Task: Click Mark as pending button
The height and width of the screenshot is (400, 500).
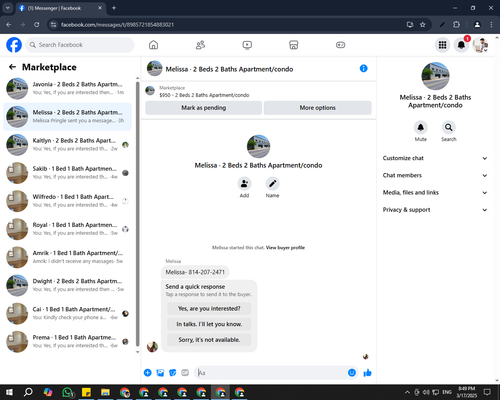Action: pyautogui.click(x=204, y=108)
